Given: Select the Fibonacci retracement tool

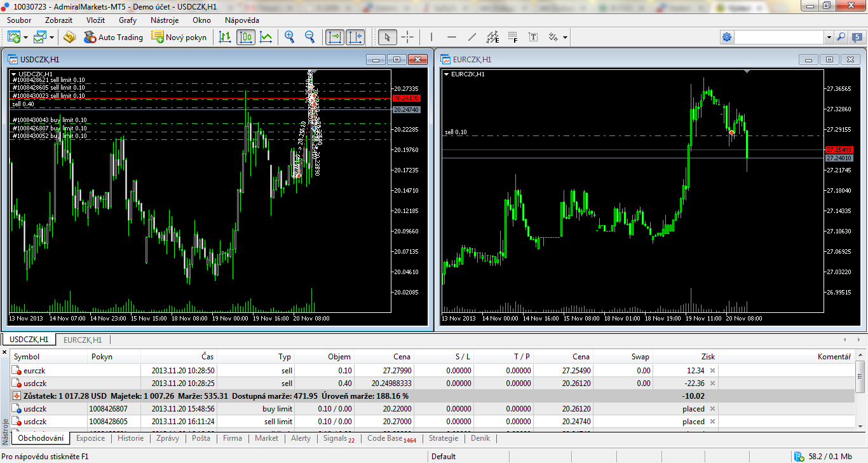Looking at the screenshot, I should click(x=513, y=37).
